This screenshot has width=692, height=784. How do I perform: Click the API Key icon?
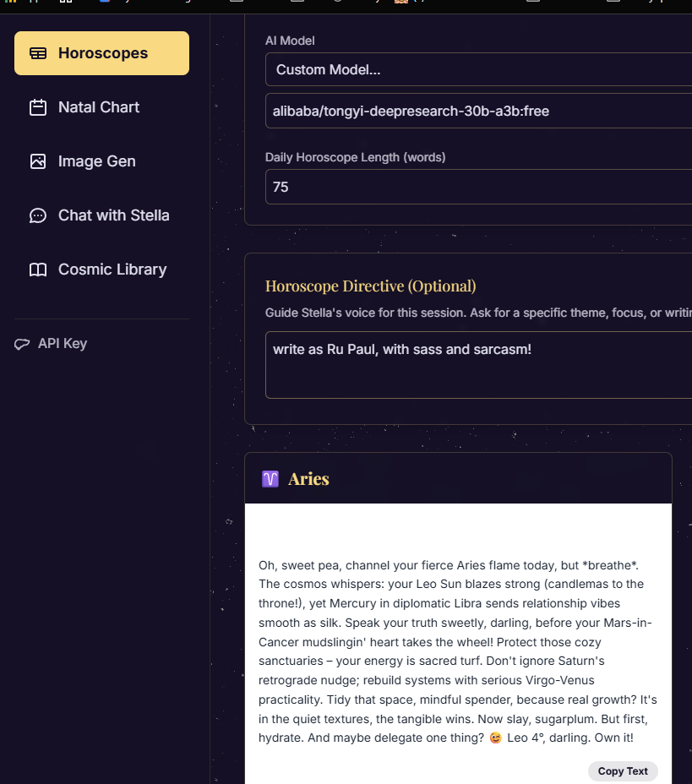tap(23, 344)
